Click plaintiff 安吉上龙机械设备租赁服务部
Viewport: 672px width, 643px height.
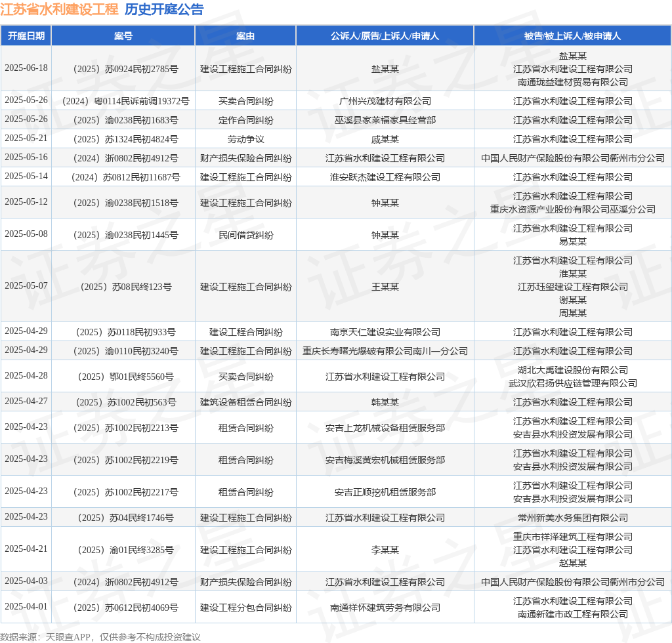(385, 428)
